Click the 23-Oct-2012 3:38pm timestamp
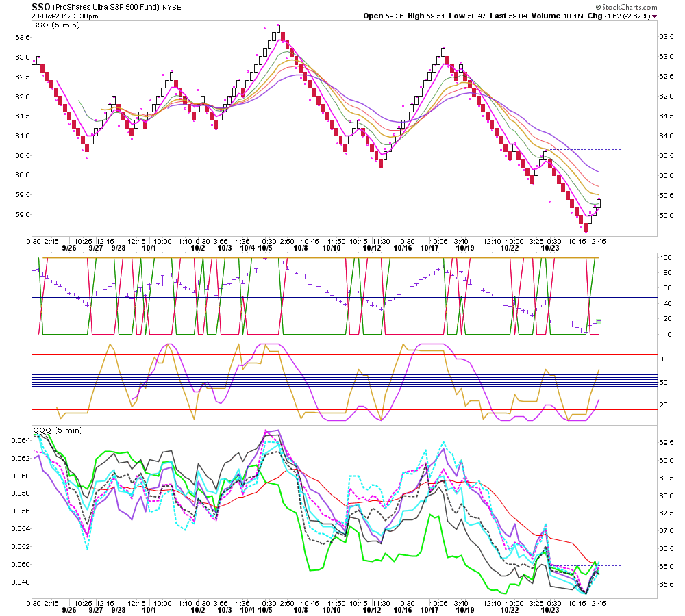The height and width of the screenshot is (616, 685). click(64, 16)
